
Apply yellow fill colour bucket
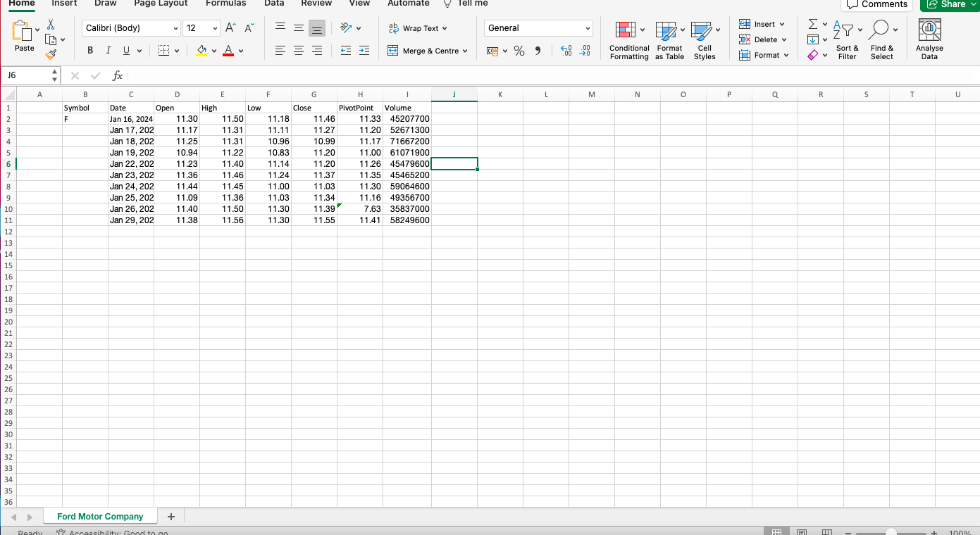pos(201,51)
